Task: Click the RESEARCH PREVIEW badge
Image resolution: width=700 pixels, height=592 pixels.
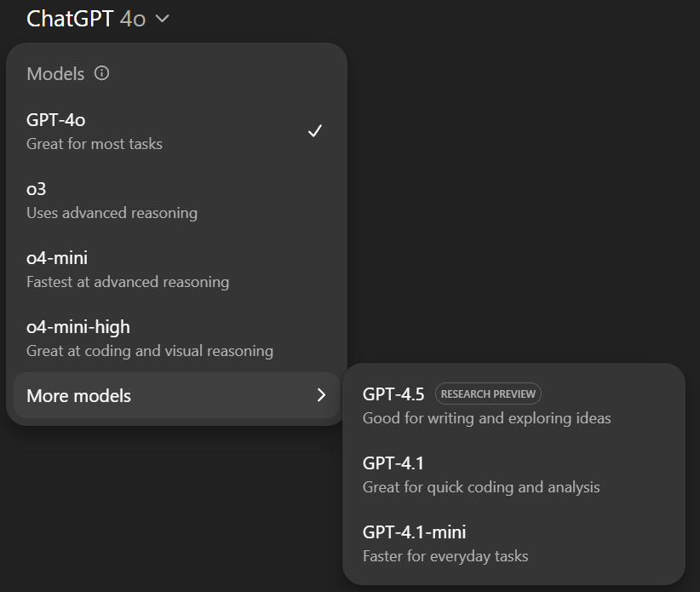Action: 487,393
